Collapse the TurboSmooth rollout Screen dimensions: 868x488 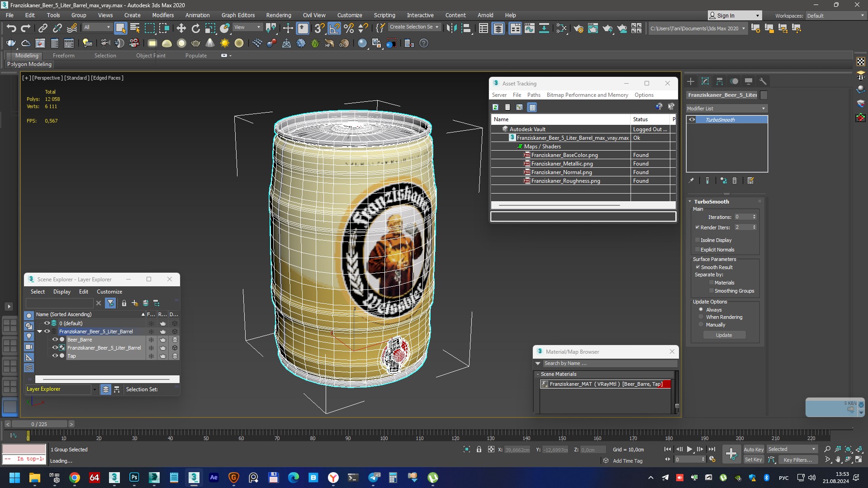tap(690, 201)
